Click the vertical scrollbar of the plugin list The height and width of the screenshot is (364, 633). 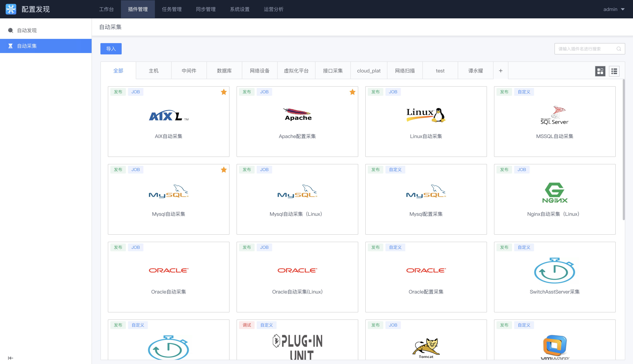pos(623,150)
